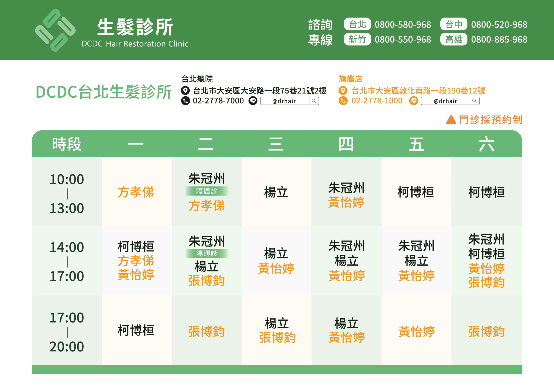Click search magnifier in orange @drhair box
This screenshot has width=554, height=392.
[x=474, y=101]
